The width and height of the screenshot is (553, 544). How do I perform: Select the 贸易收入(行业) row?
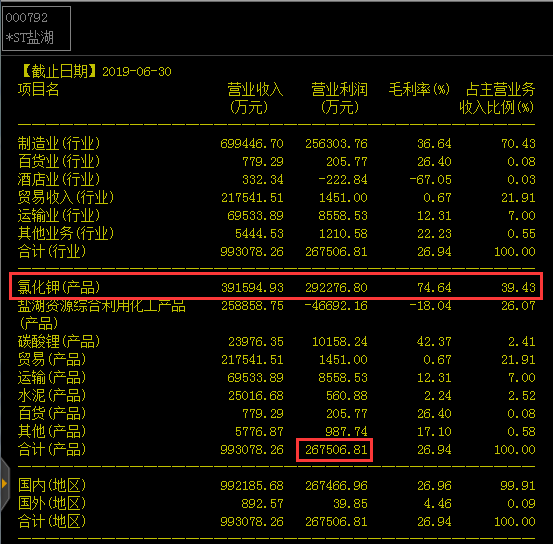point(276,198)
